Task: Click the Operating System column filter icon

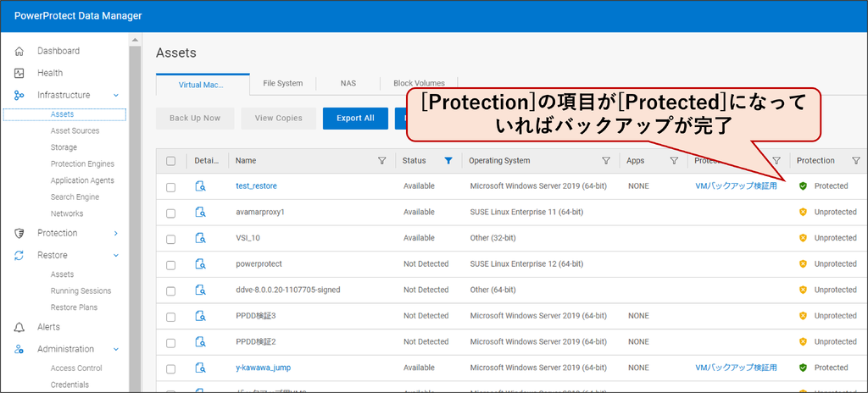Action: point(606,161)
